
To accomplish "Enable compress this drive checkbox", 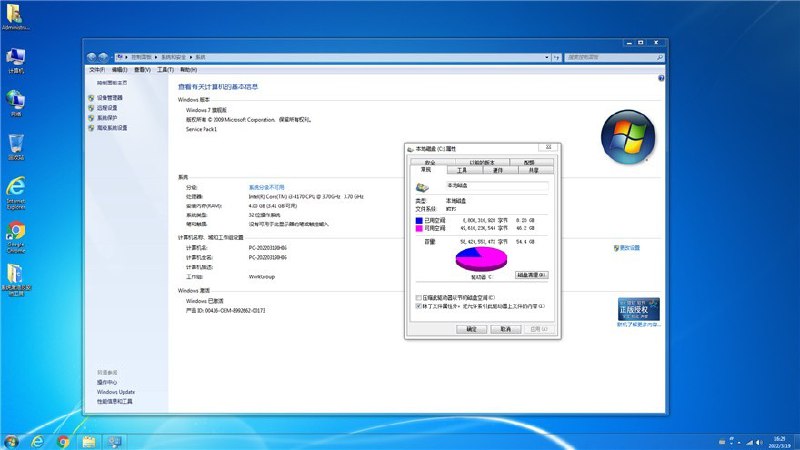I will click(418, 298).
